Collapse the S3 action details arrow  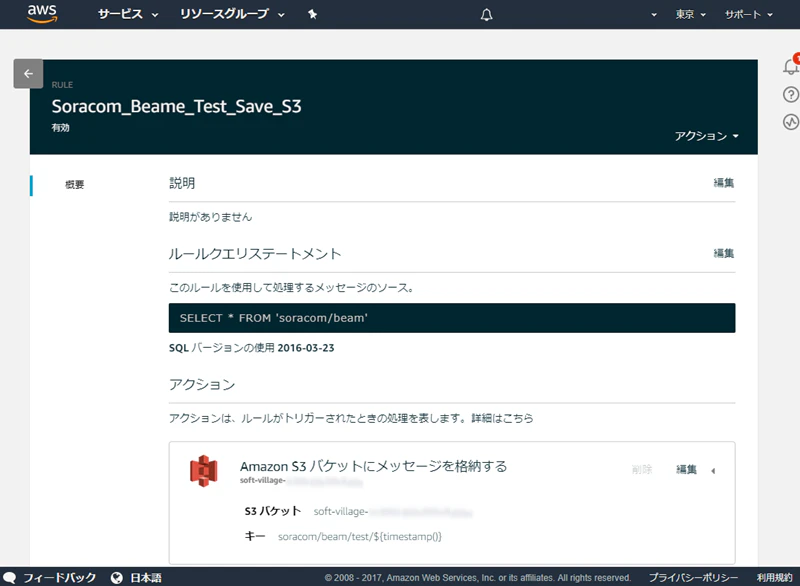click(713, 471)
